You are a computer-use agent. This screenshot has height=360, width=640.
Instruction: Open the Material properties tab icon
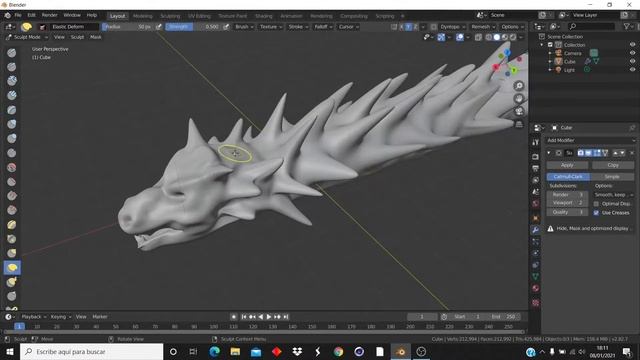coord(536,288)
